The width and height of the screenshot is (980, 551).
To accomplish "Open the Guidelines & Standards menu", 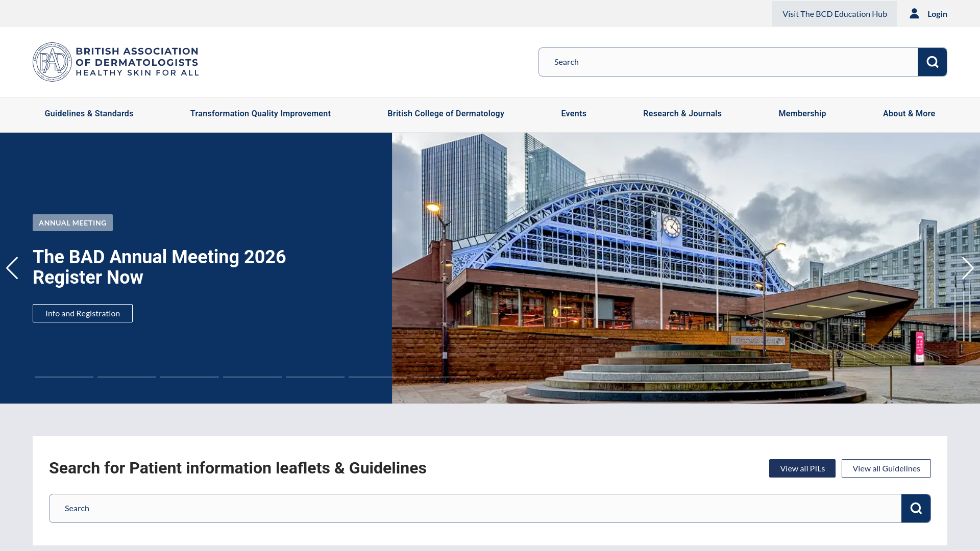I will click(89, 113).
